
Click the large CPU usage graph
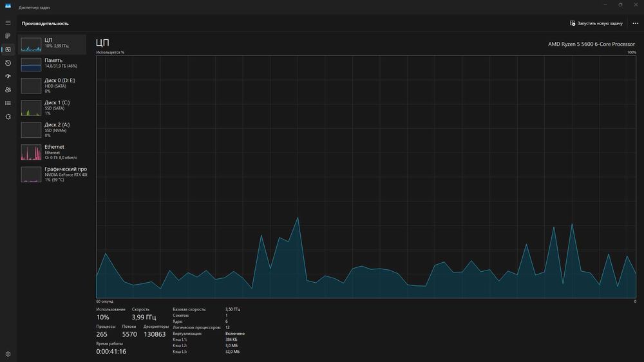(x=366, y=176)
